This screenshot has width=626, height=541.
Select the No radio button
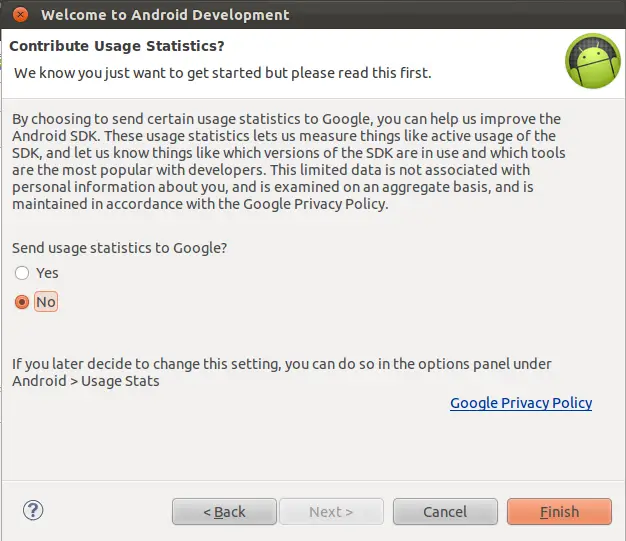(22, 302)
